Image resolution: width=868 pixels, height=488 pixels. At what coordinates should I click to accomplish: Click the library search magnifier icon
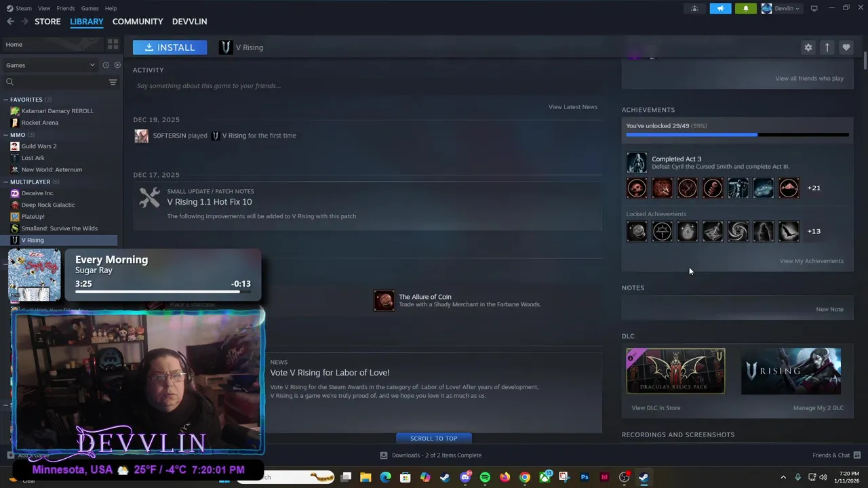[9, 82]
